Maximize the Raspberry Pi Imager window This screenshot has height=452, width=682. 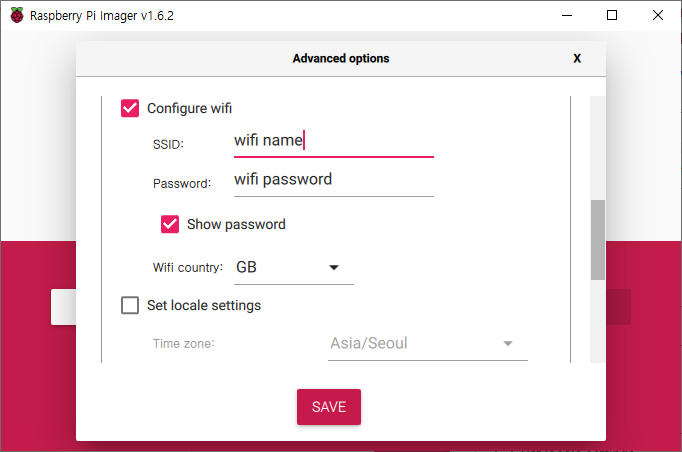(x=612, y=15)
